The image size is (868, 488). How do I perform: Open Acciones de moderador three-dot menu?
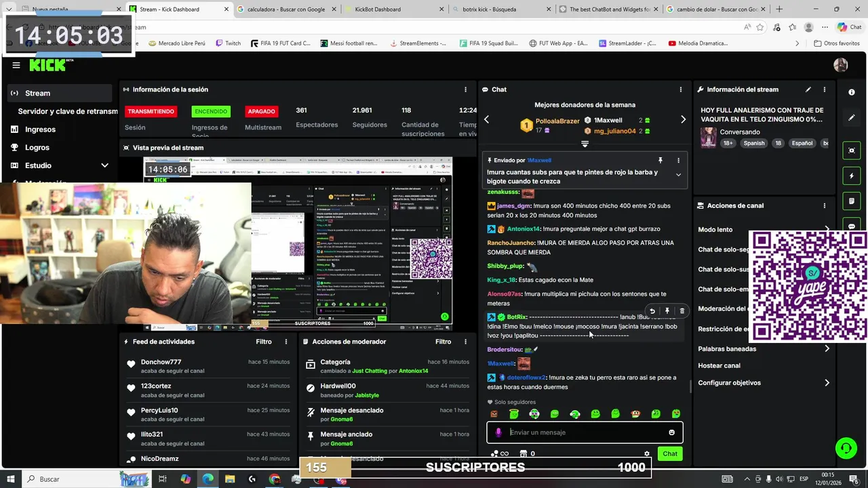[465, 342]
